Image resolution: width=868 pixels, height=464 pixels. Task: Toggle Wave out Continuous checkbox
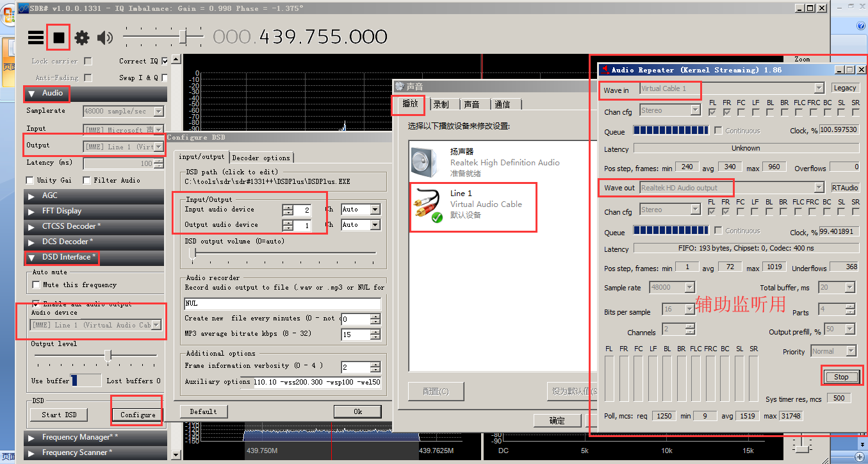718,231
